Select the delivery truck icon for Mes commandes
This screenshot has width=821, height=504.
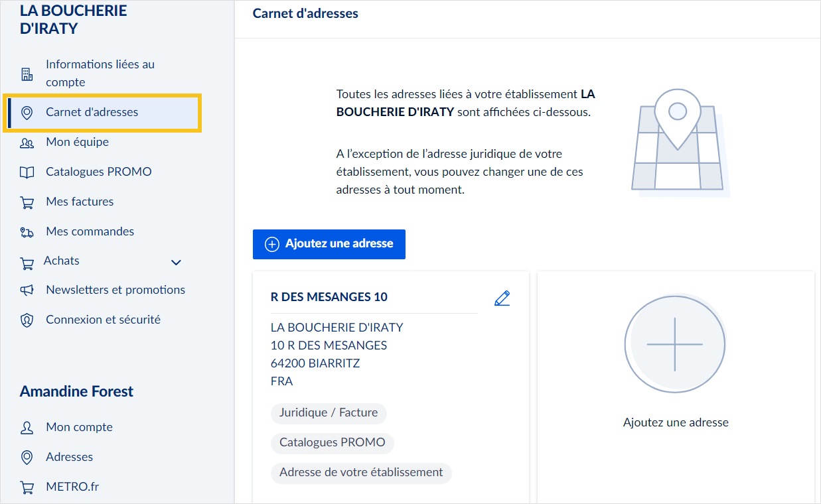click(27, 231)
